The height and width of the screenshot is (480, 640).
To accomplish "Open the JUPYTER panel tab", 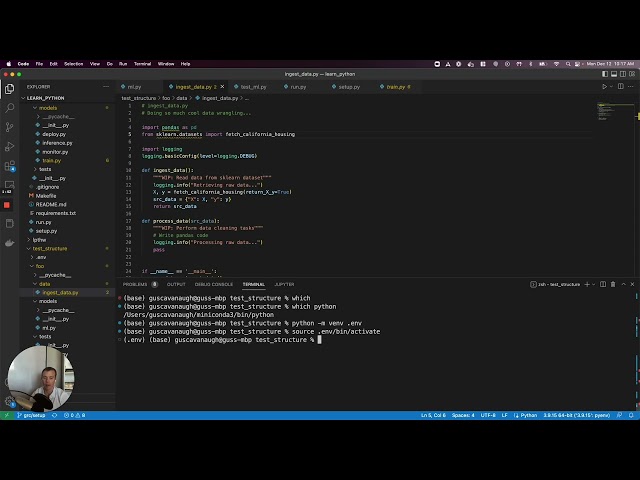I will click(284, 284).
